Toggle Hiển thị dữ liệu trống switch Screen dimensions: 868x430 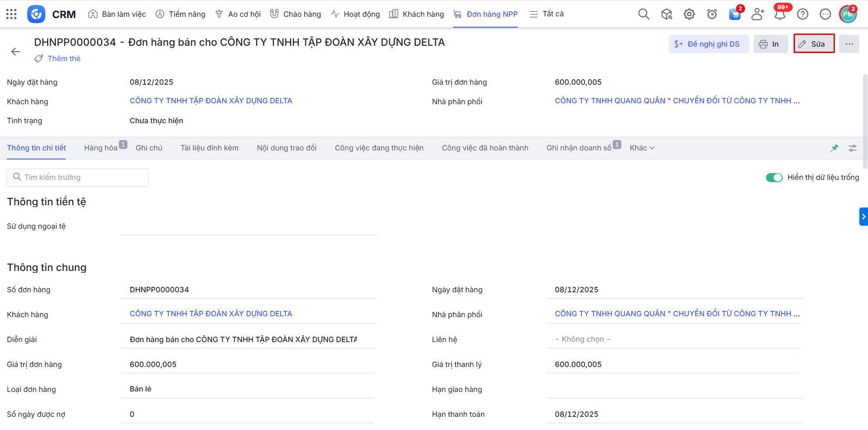click(774, 178)
